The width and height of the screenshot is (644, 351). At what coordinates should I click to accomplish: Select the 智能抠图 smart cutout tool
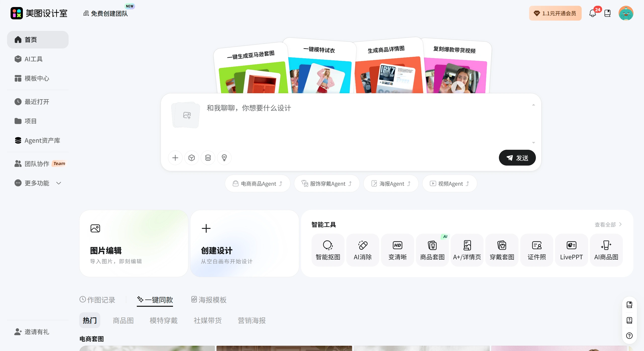pos(327,250)
